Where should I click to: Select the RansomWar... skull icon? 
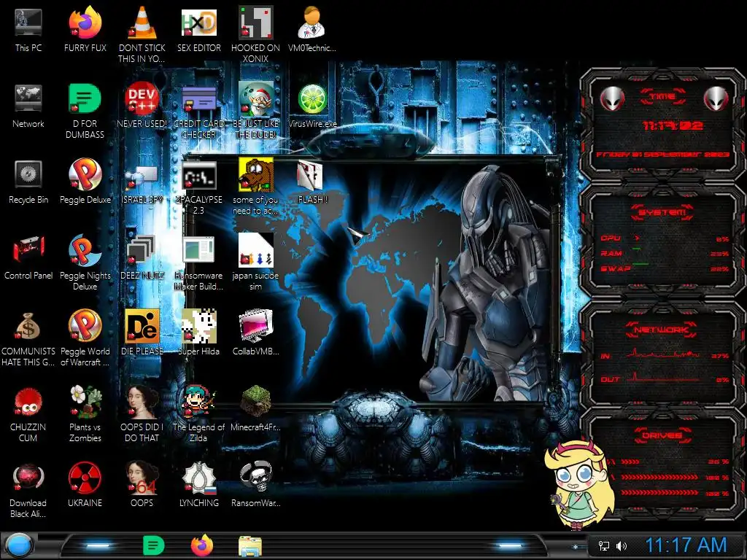(x=255, y=485)
